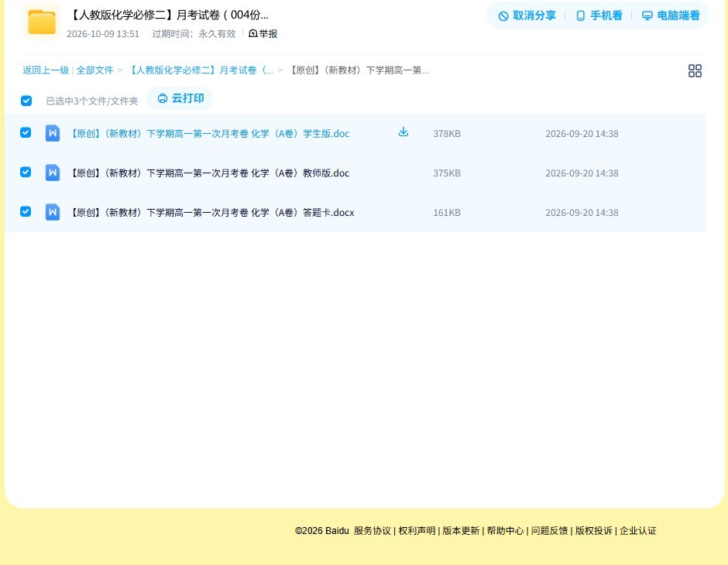Screen dimensions: 728x565
Task: Toggle the select-all files checkbox
Action: (x=26, y=101)
